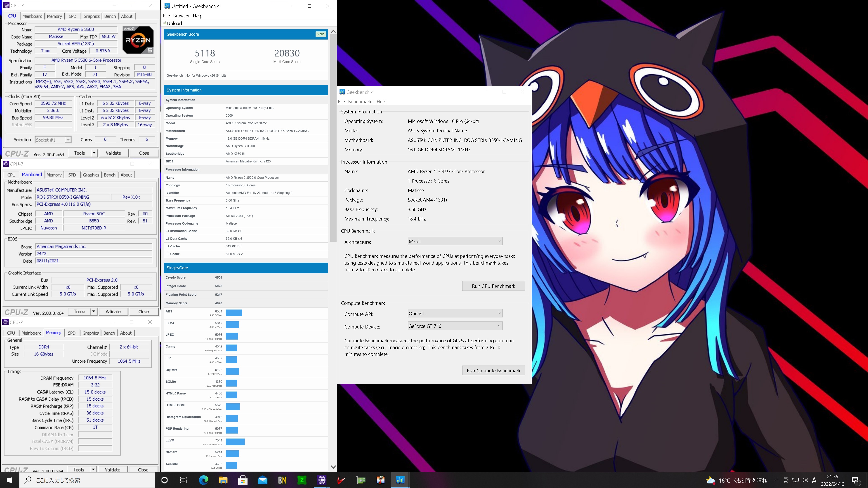
Task: Click the Upload icon in Geekbench results
Action: coord(165,23)
